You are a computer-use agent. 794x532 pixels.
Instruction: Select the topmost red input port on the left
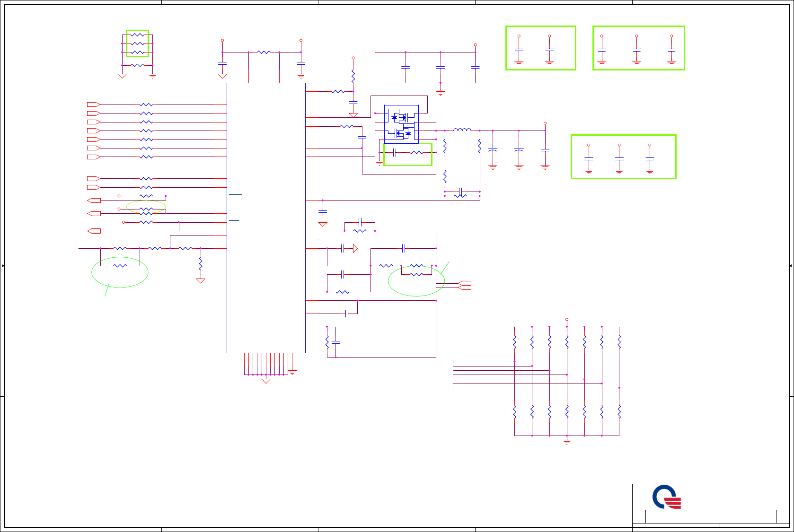pyautogui.click(x=94, y=105)
